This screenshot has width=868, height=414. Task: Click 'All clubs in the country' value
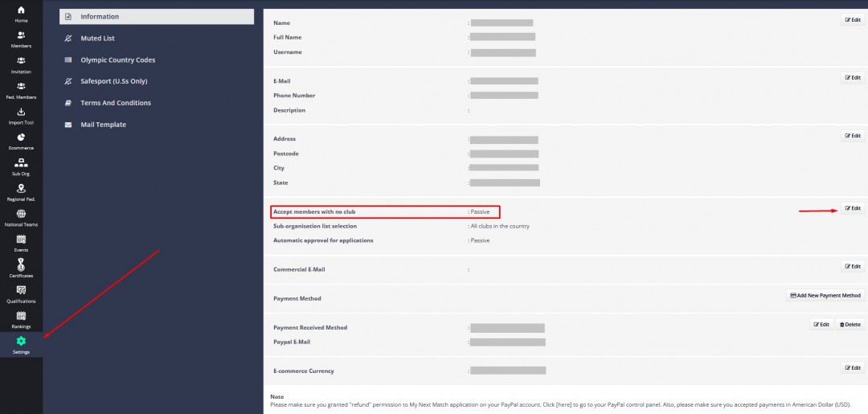click(500, 227)
